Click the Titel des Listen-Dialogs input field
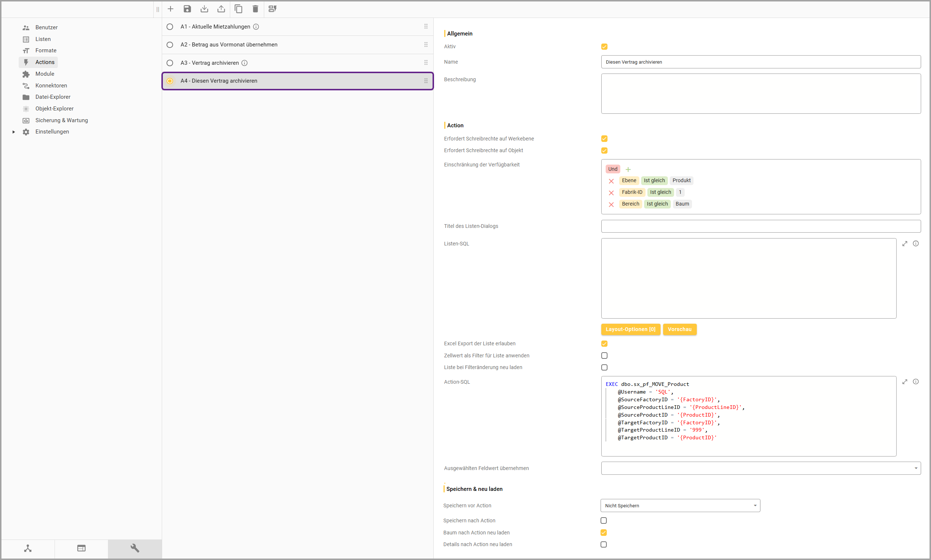This screenshot has width=931, height=560. coord(760,226)
